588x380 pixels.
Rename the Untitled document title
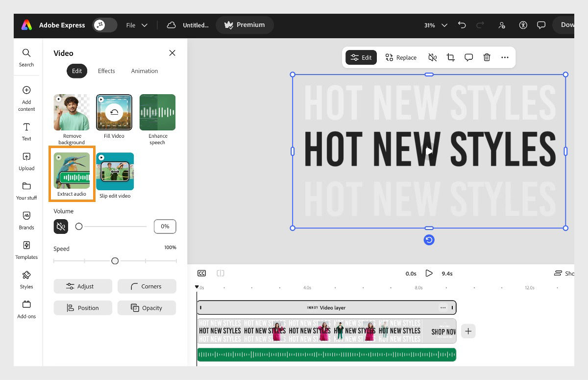pos(196,25)
